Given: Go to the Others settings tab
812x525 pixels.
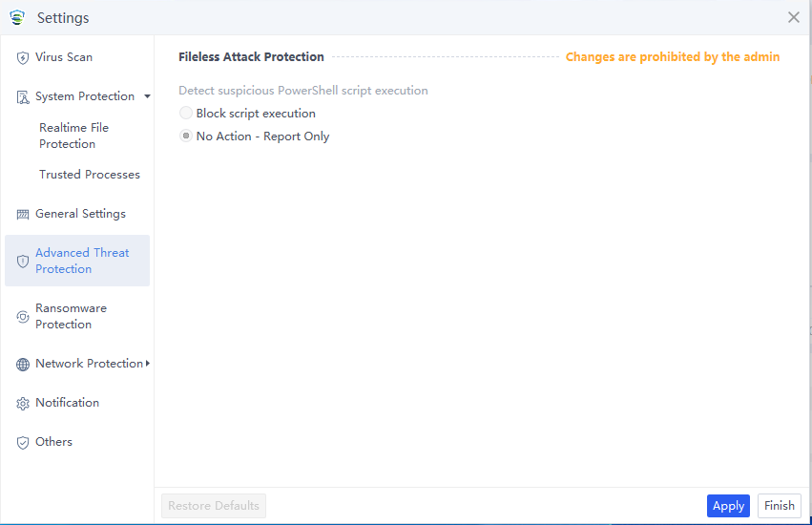Looking at the screenshot, I should pos(53,442).
